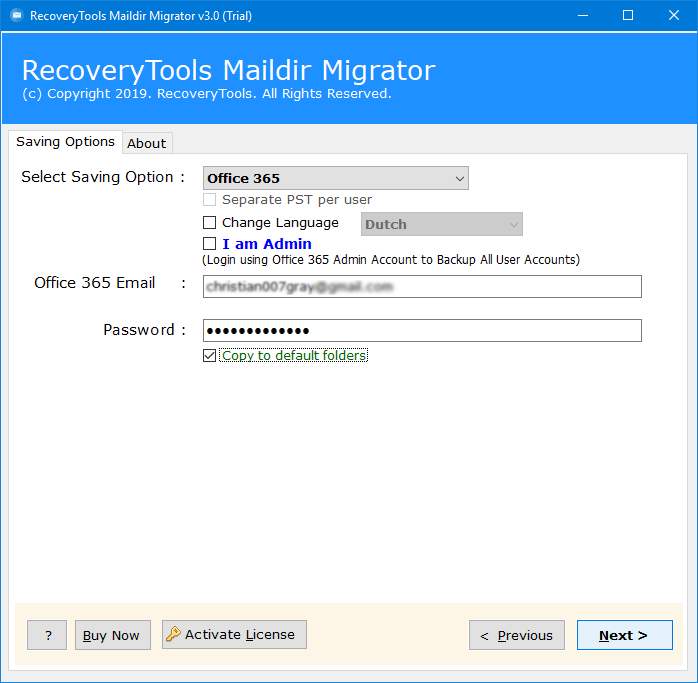Open the Select Saving Option dropdown
The width and height of the screenshot is (698, 683).
[x=336, y=178]
